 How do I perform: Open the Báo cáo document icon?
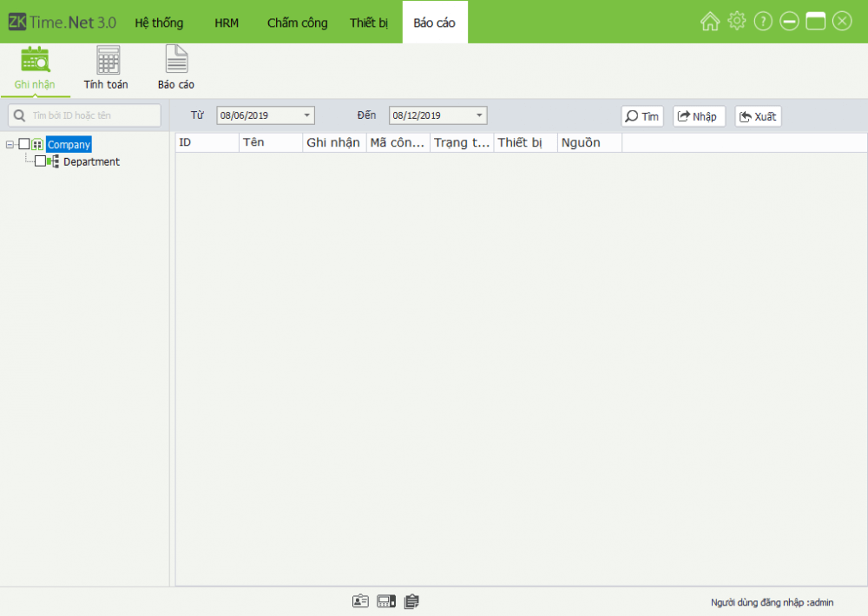[x=176, y=60]
